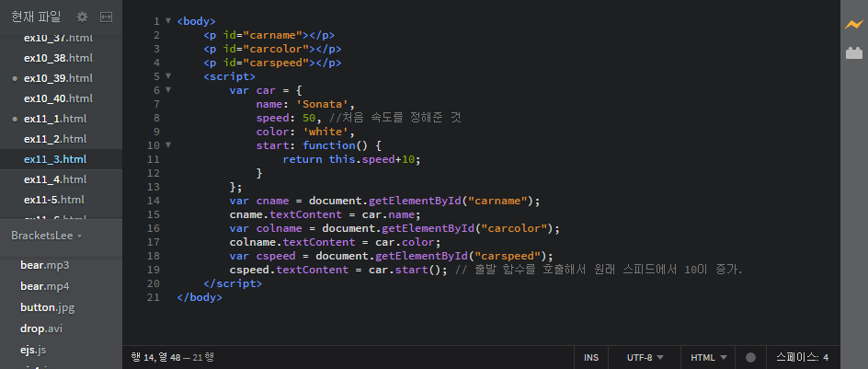Click the working files panel header label

tap(36, 17)
